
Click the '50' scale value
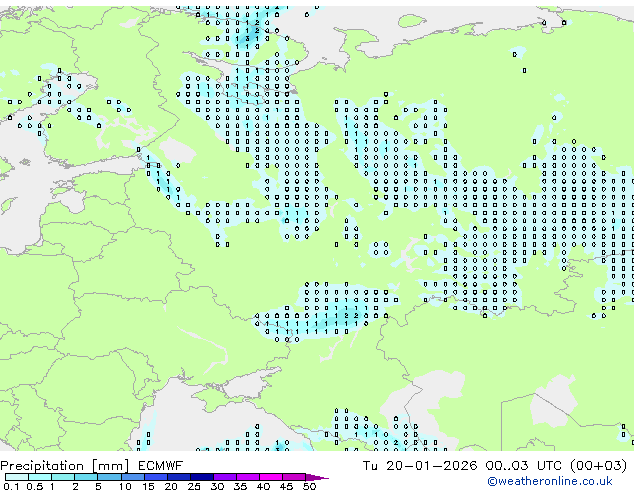coord(309,486)
